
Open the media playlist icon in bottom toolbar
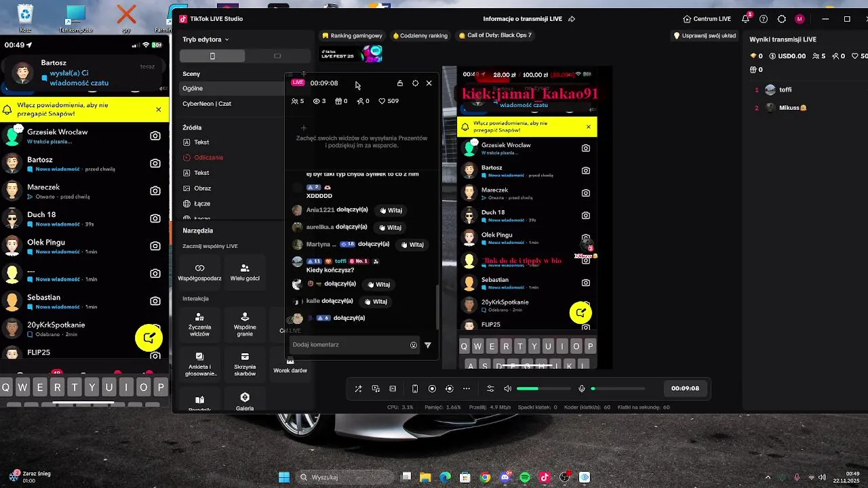coord(376,388)
